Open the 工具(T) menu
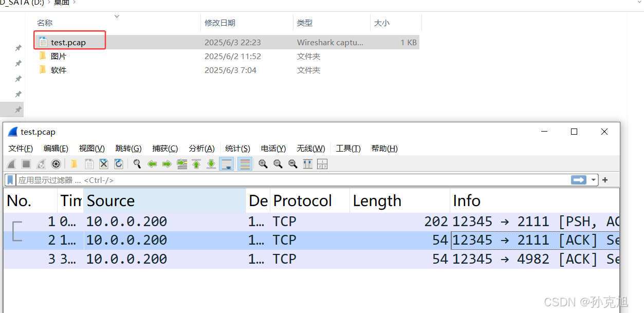644x313 pixels. pos(348,149)
